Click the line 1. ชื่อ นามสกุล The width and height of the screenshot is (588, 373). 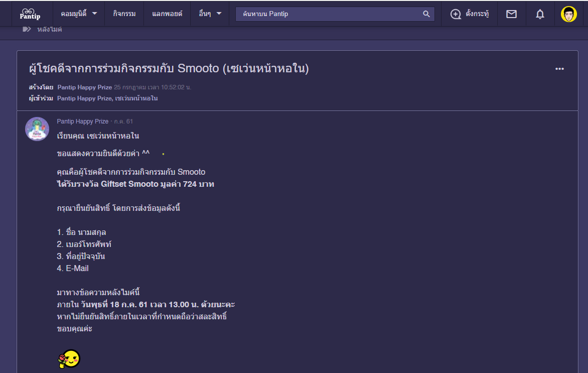pos(81,232)
